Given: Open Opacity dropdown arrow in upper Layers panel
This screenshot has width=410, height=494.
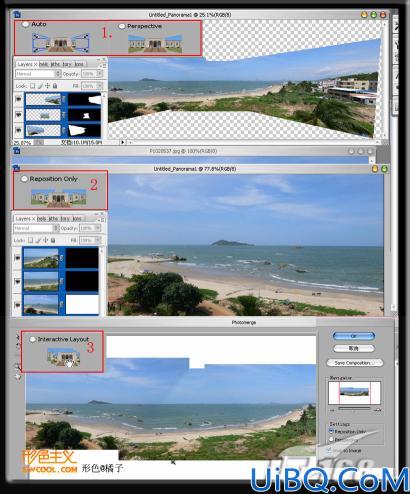Looking at the screenshot, I should pyautogui.click(x=99, y=74).
